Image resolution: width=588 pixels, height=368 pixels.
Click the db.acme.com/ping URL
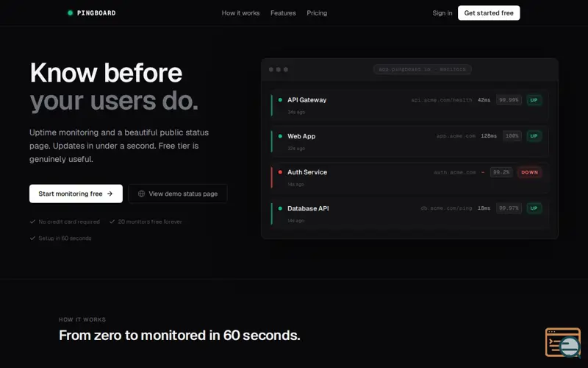[446, 208]
